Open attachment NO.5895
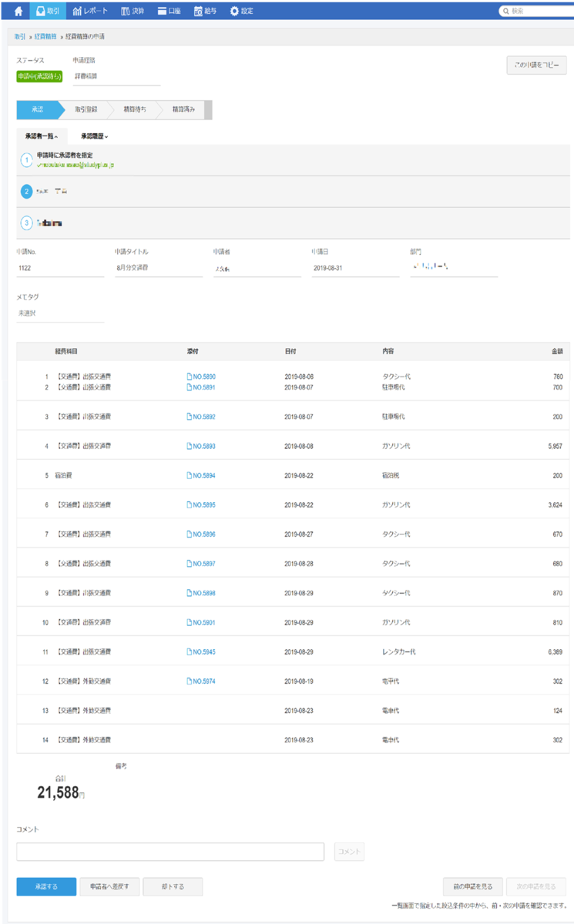Viewport: 574px width, 924px height. coord(201,505)
